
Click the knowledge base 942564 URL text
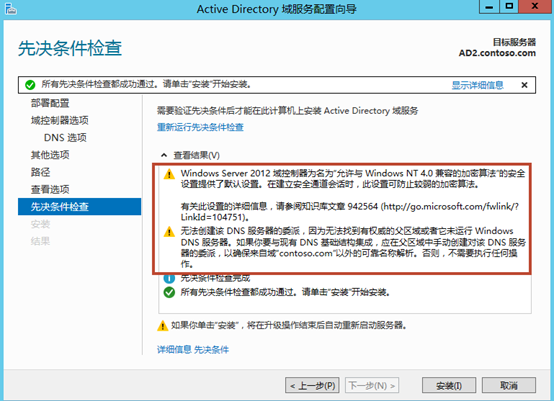point(350,212)
